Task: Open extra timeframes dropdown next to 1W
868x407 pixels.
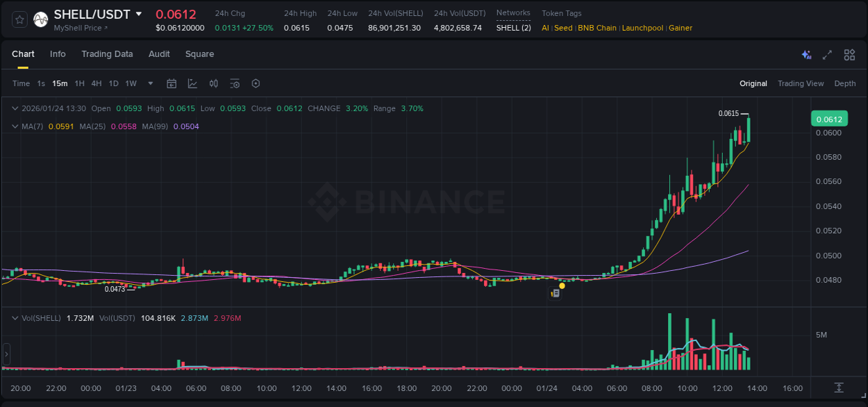Action: coord(149,83)
